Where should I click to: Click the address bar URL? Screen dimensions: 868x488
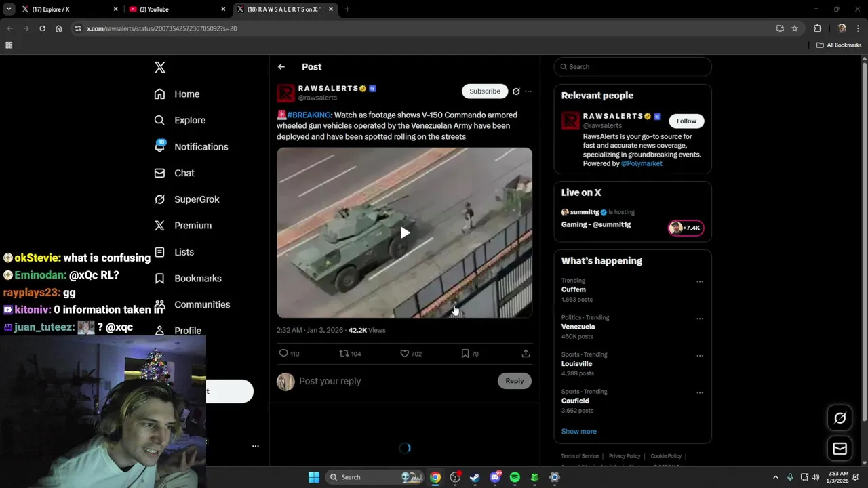[162, 28]
